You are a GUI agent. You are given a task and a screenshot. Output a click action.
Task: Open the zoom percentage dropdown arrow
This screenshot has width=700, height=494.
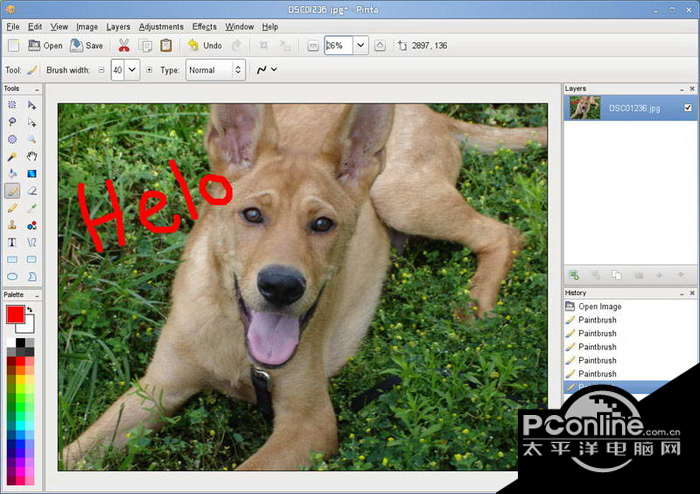(x=360, y=45)
